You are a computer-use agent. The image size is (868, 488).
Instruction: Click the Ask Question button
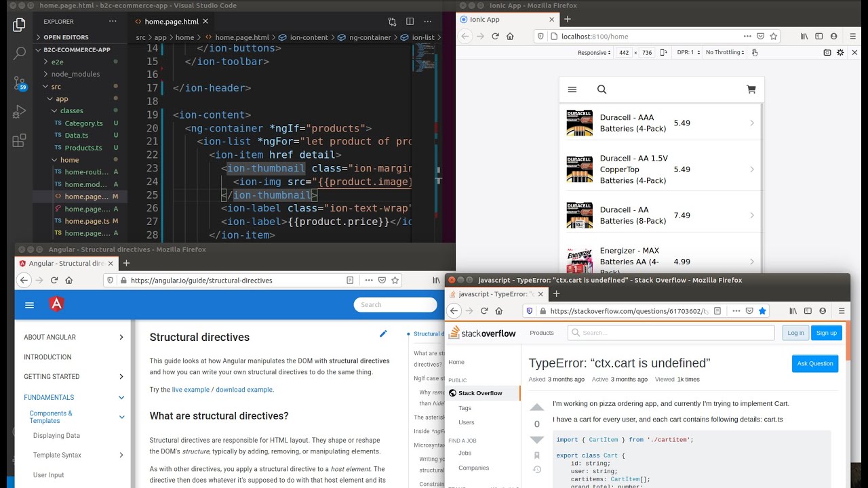pyautogui.click(x=815, y=364)
